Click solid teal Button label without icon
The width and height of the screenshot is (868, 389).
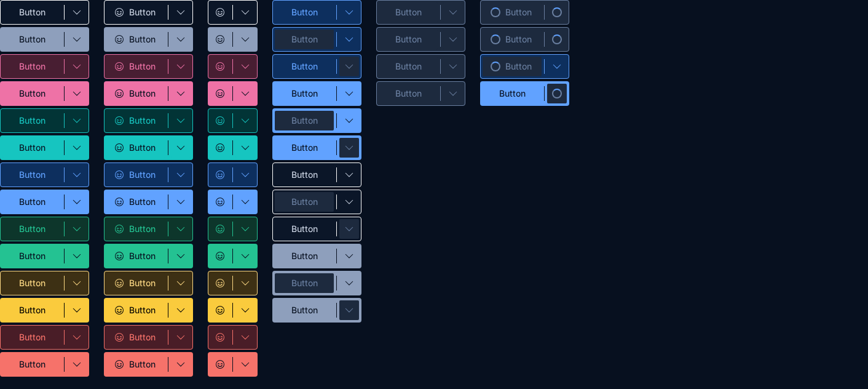[x=32, y=148]
